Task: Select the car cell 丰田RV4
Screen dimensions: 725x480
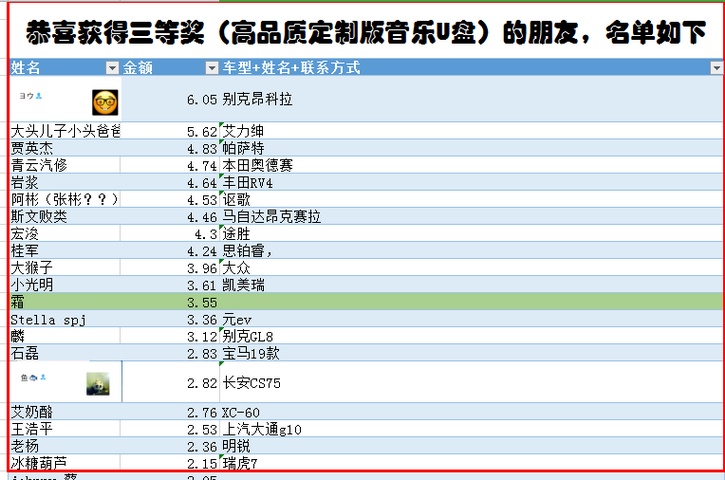Action: (x=472, y=182)
